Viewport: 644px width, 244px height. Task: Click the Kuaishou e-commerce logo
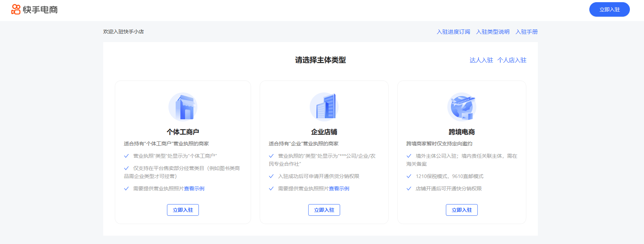(x=34, y=9)
